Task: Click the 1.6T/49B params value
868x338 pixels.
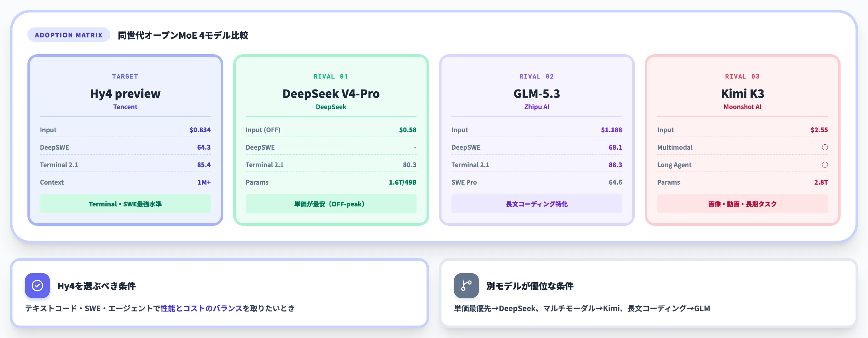Action: tap(403, 182)
